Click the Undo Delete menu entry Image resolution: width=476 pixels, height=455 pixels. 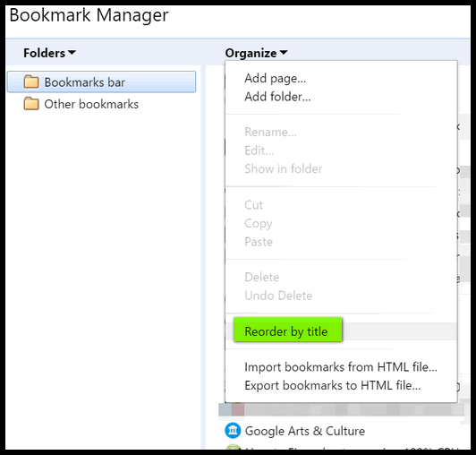tap(278, 296)
